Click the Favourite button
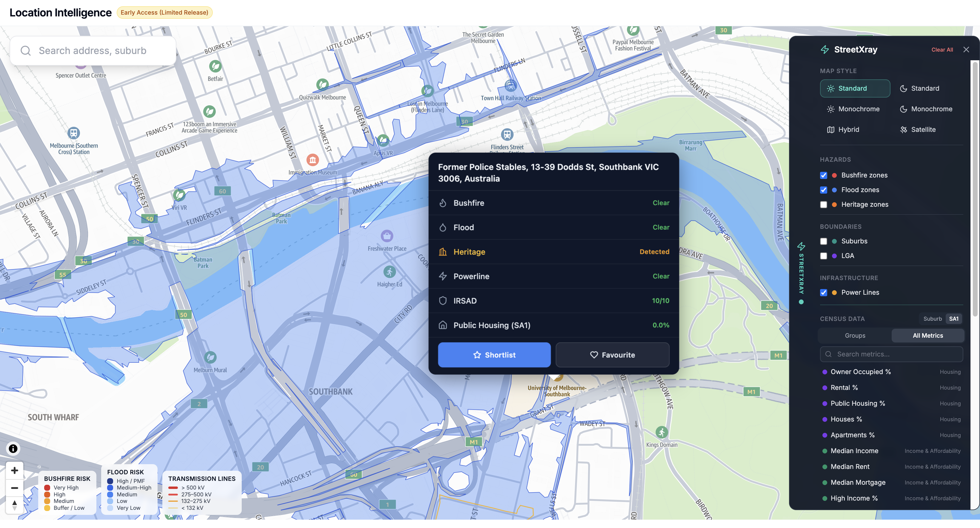 [x=612, y=355]
